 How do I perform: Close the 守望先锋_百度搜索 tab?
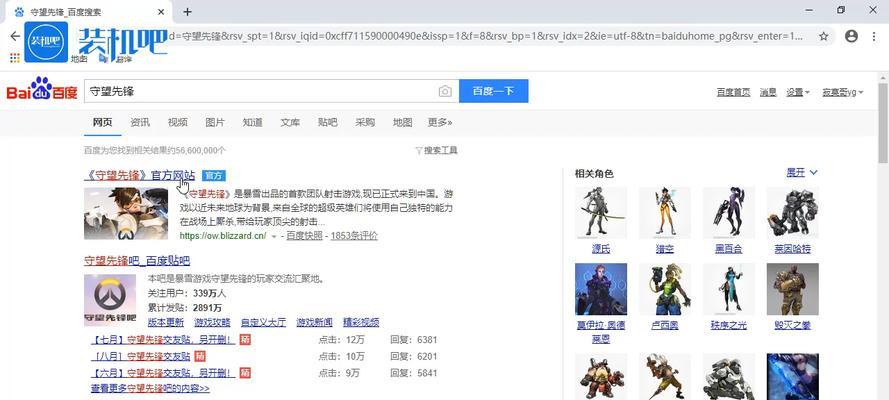tap(161, 11)
